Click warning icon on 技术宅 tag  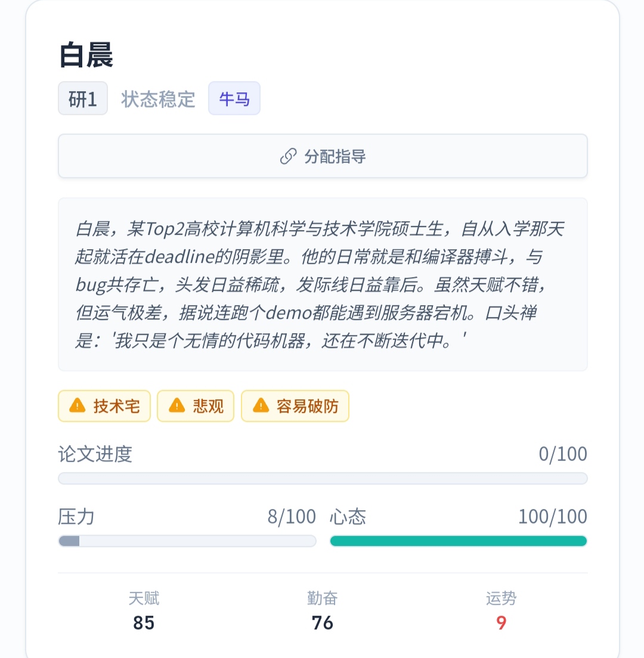pyautogui.click(x=78, y=406)
